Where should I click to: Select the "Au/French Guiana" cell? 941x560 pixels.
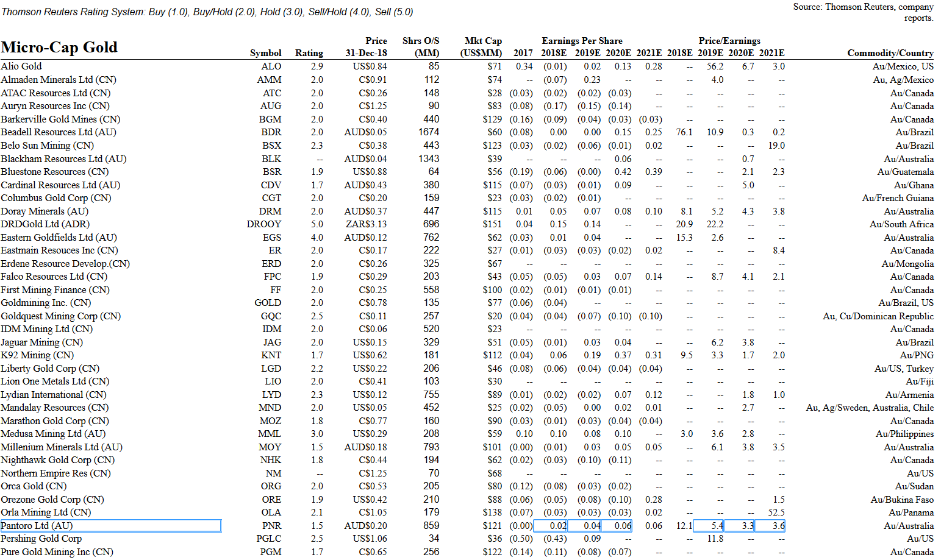point(898,198)
